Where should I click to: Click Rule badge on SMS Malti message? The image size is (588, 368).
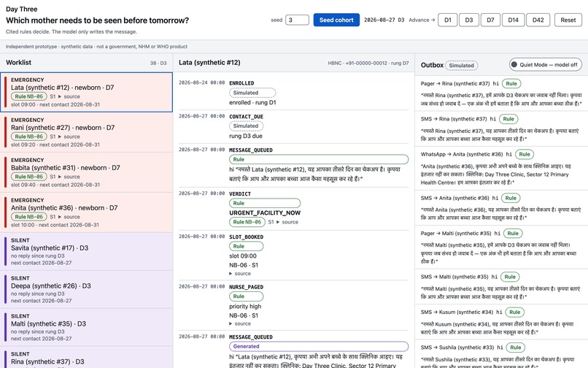pos(510,277)
